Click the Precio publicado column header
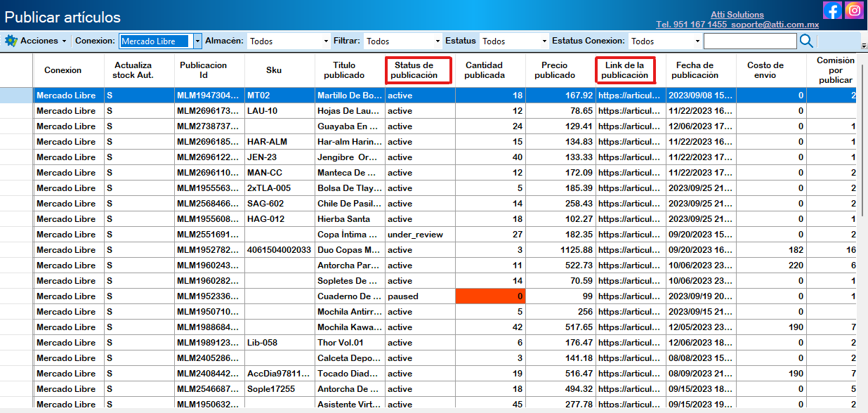This screenshot has width=868, height=413. point(560,70)
